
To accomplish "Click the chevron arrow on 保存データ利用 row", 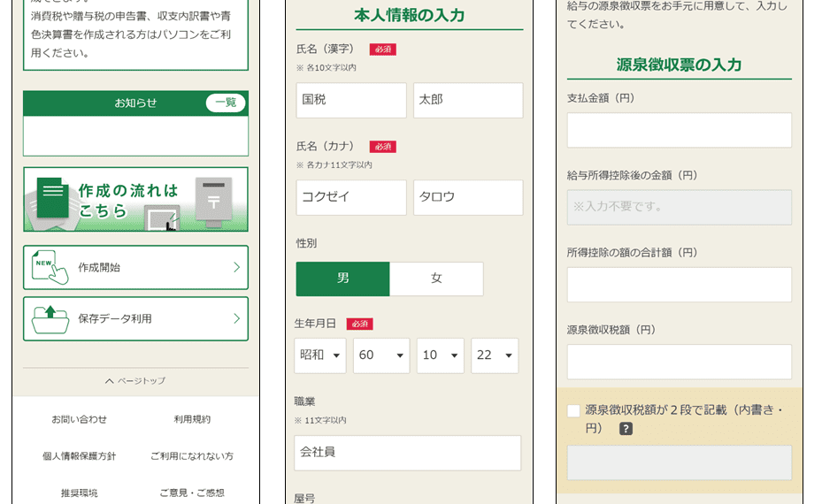I will click(x=236, y=318).
